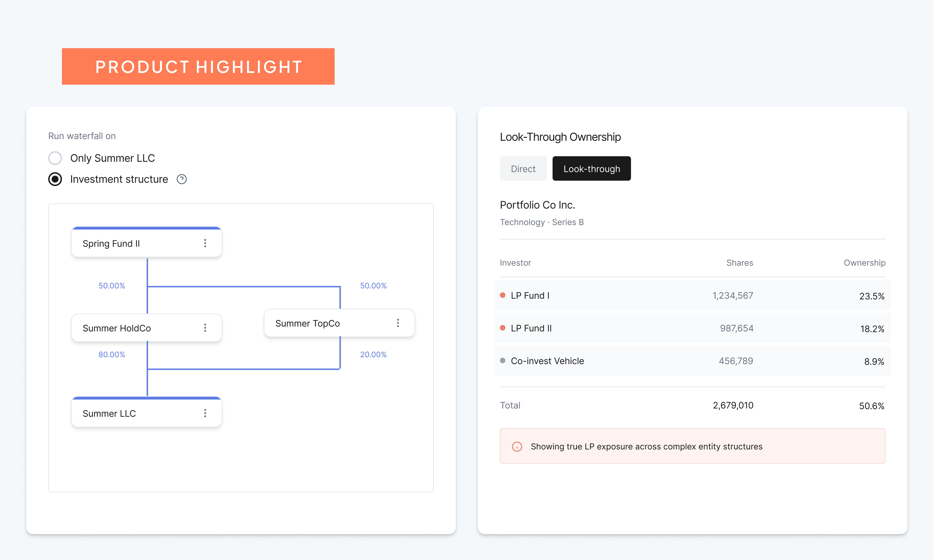Viewport: 933px width, 560px height.
Task: Click the Shares column header
Action: tap(739, 263)
